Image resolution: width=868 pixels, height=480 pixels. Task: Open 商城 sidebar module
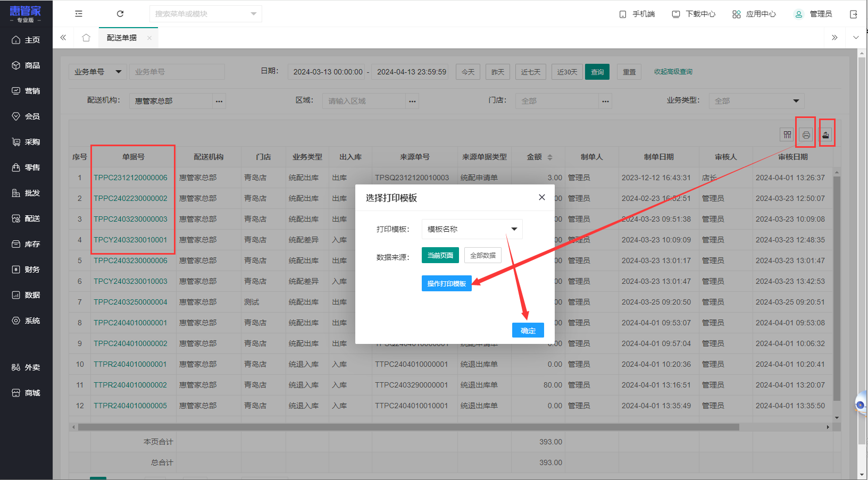tap(26, 393)
